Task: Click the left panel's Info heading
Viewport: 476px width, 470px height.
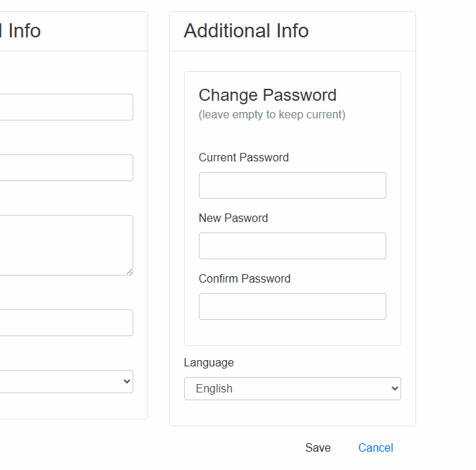Action: click(24, 31)
